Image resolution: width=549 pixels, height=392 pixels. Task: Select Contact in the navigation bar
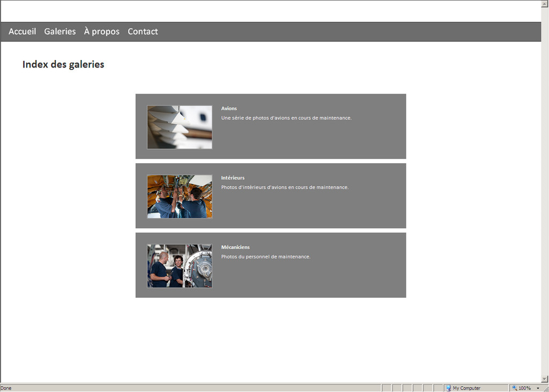(x=143, y=32)
